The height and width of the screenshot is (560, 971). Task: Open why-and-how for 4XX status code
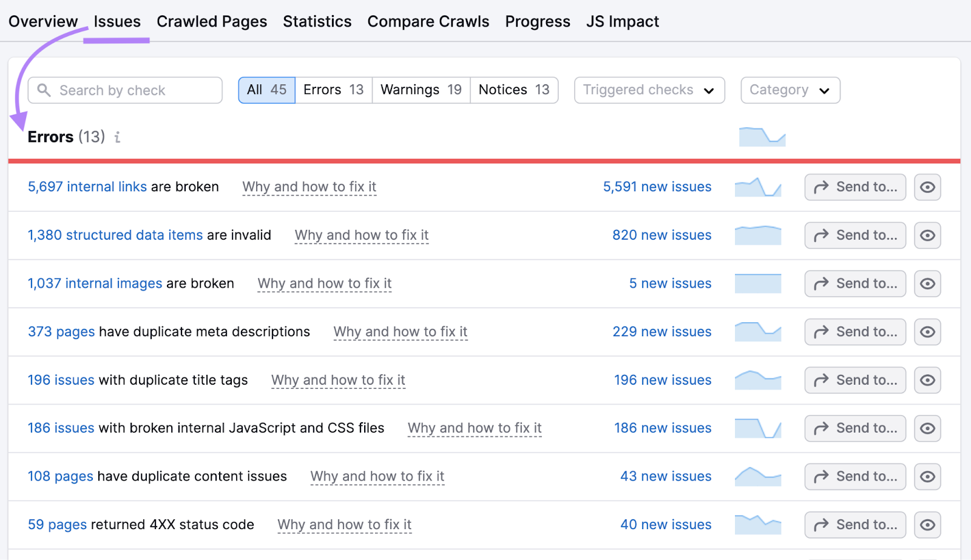pyautogui.click(x=345, y=525)
